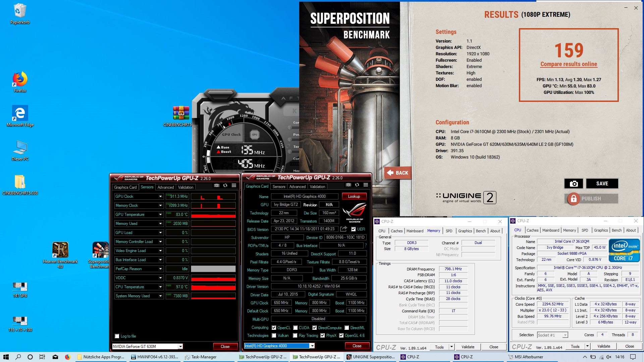This screenshot has height=362, width=644.
Task: Select the Heaven Benchmark 4.0 shortcut
Action: coord(60,255)
